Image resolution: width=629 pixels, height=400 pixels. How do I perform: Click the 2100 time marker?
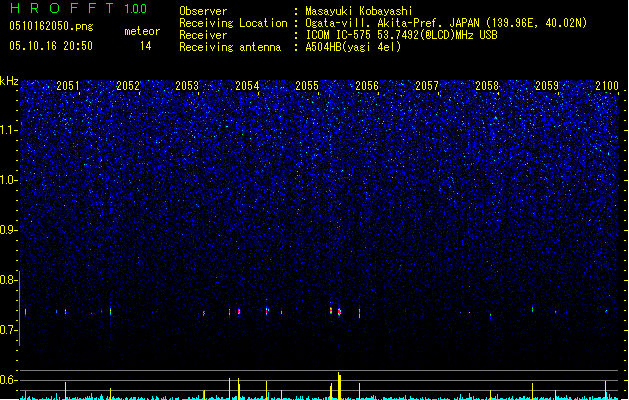[x=607, y=86]
